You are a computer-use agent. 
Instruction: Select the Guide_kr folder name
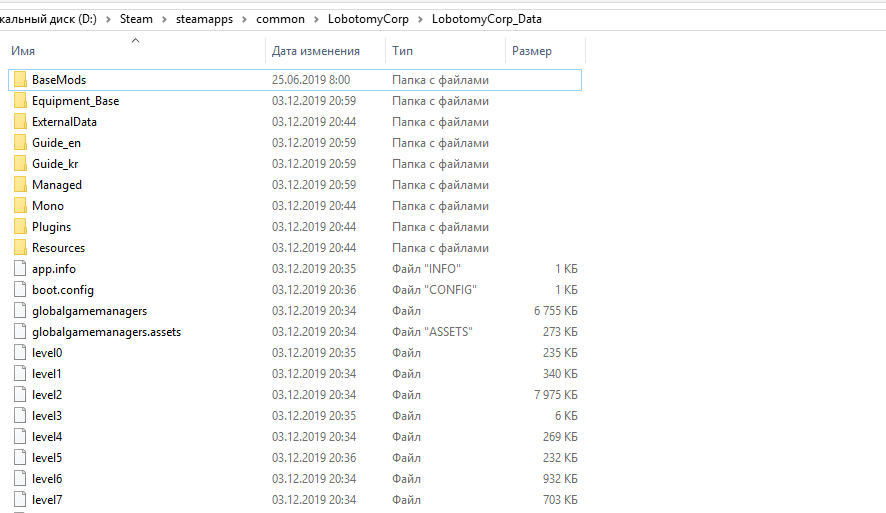55,163
